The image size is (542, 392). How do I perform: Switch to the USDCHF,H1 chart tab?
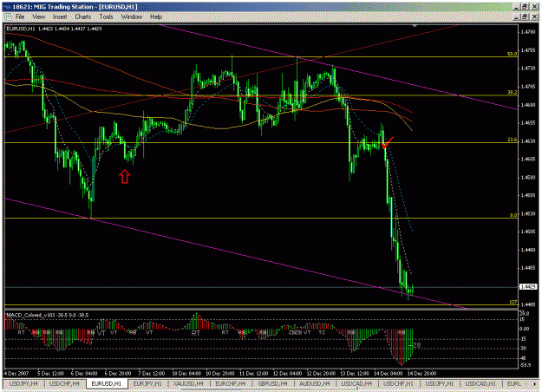click(x=398, y=383)
